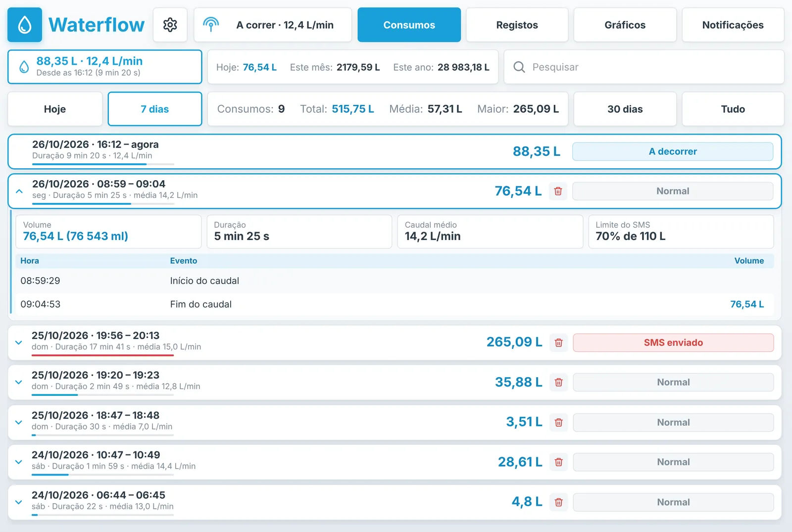Click the SMS enviado status badge
The image size is (792, 532).
[x=673, y=342]
